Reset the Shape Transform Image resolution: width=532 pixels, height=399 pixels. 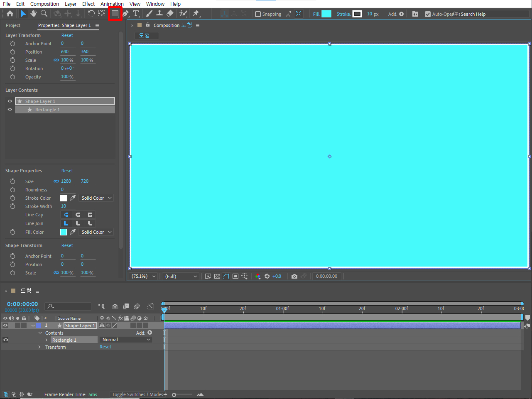click(67, 245)
